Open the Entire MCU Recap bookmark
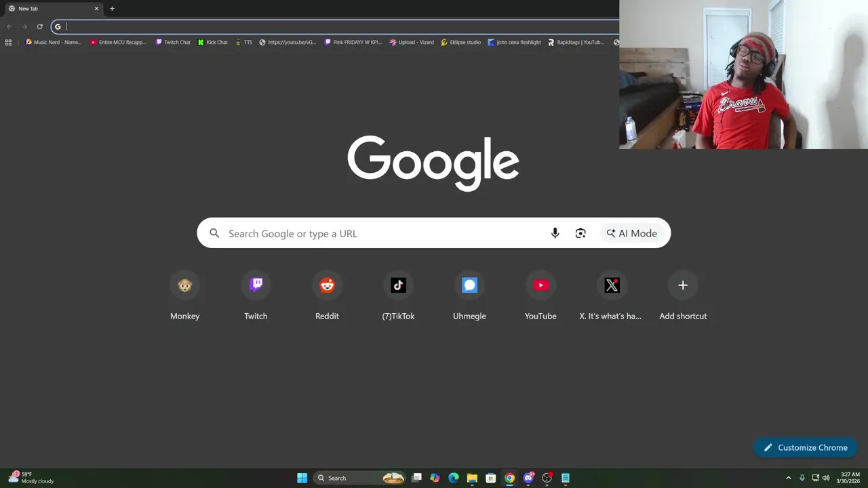The height and width of the screenshot is (488, 868). click(x=118, y=42)
